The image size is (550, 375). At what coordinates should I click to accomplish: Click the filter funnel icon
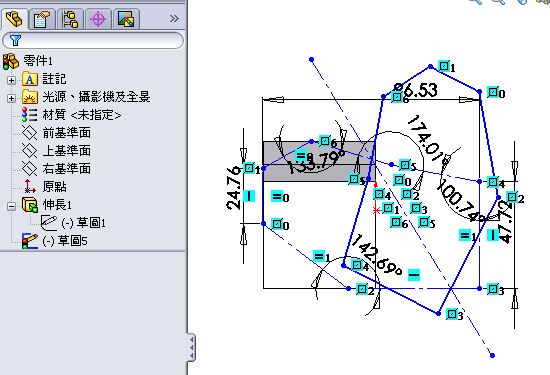(x=15, y=40)
